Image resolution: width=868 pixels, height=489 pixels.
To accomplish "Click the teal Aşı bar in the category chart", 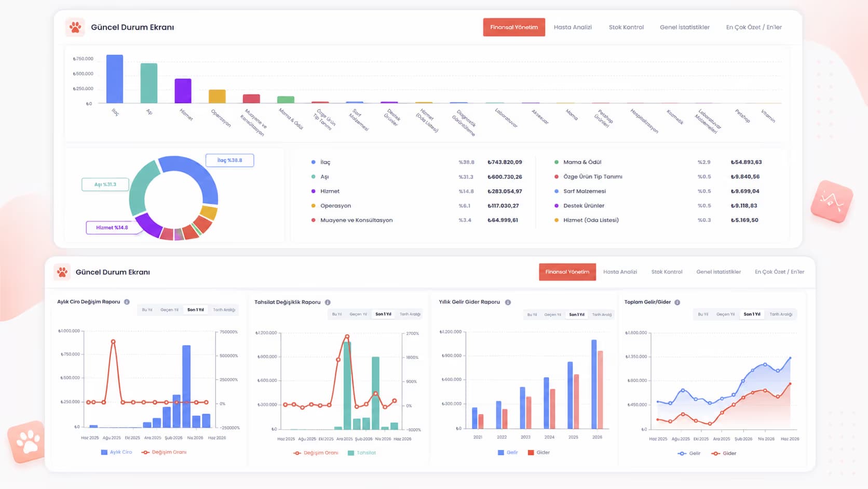I will point(149,83).
